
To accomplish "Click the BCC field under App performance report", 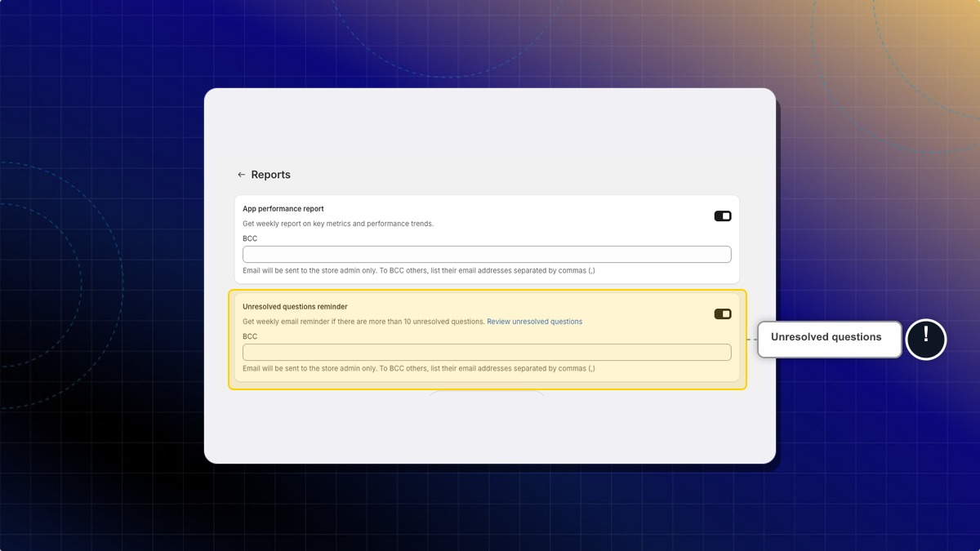I will click(x=487, y=255).
